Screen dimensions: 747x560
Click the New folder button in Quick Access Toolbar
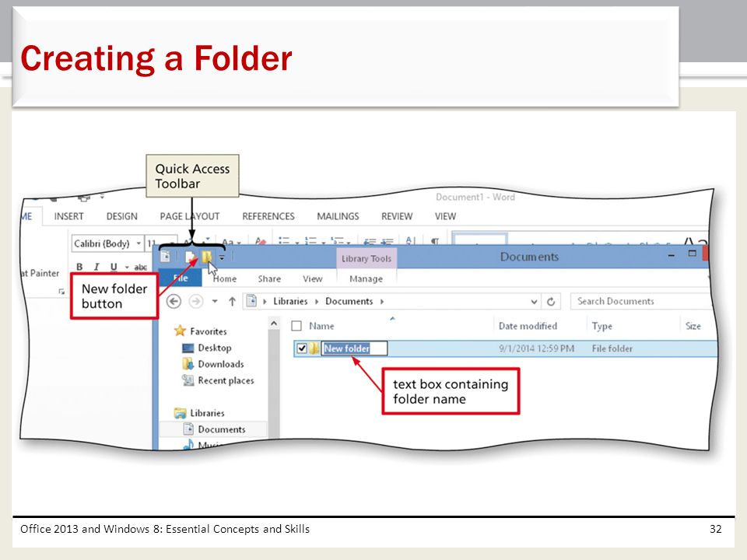coord(207,257)
